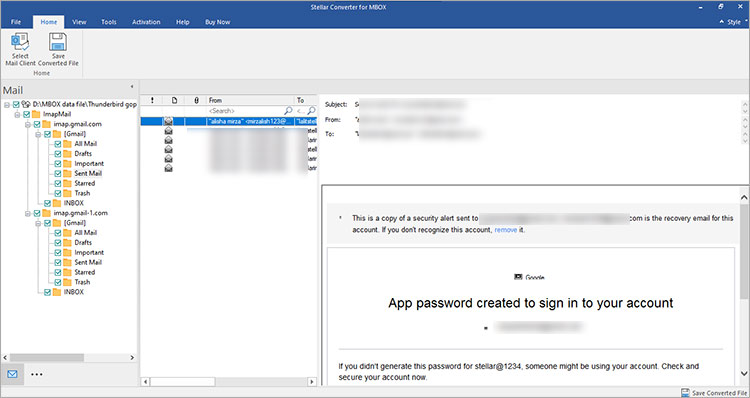This screenshot has height=398, width=750.
Task: Toggle the ImapMail checkbox
Action: 27,114
